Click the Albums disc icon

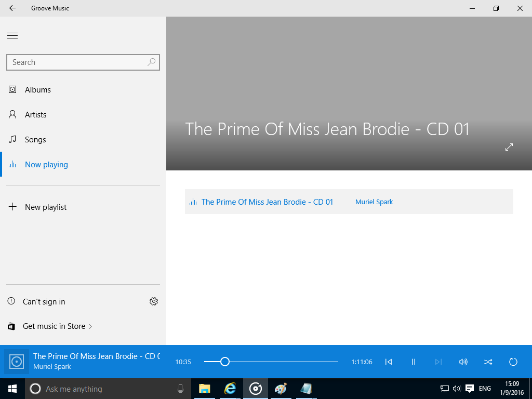pos(12,89)
